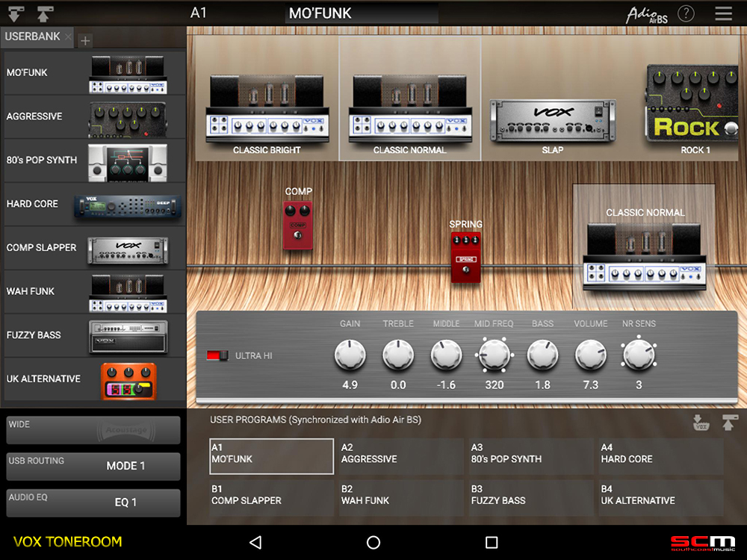The width and height of the screenshot is (747, 560).
Task: Adjust the TREBLE knob
Action: pyautogui.click(x=398, y=355)
